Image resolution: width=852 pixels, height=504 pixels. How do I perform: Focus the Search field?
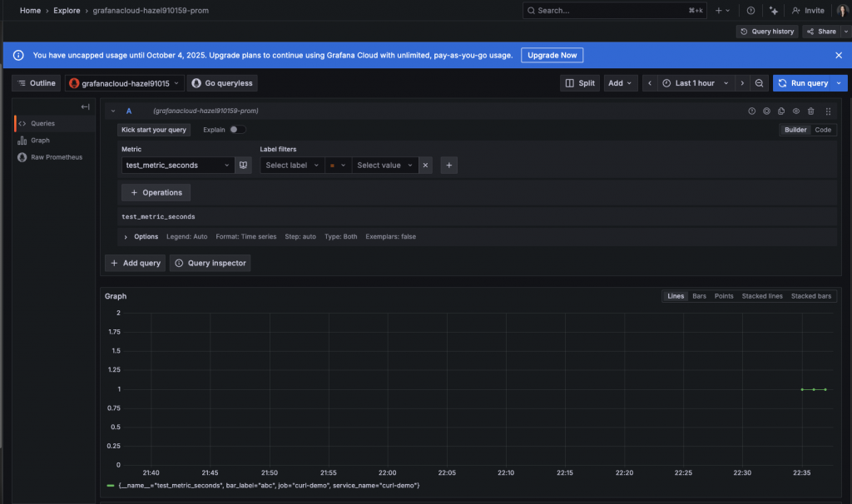(x=615, y=10)
